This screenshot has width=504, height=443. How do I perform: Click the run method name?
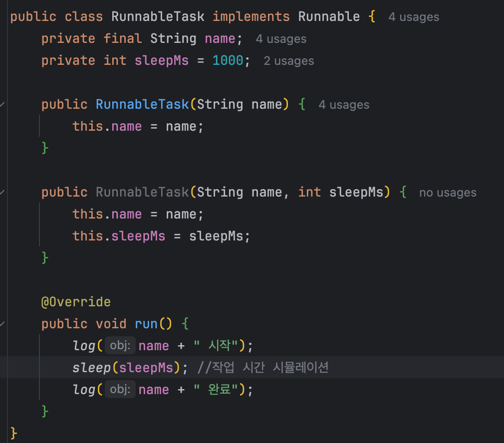pyautogui.click(x=146, y=324)
